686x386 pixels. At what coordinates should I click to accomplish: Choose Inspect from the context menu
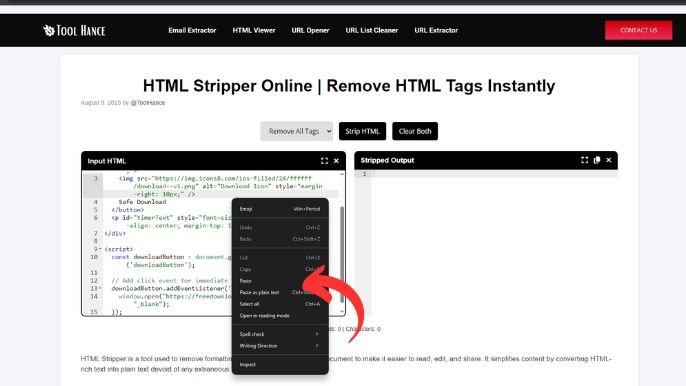[280, 364]
